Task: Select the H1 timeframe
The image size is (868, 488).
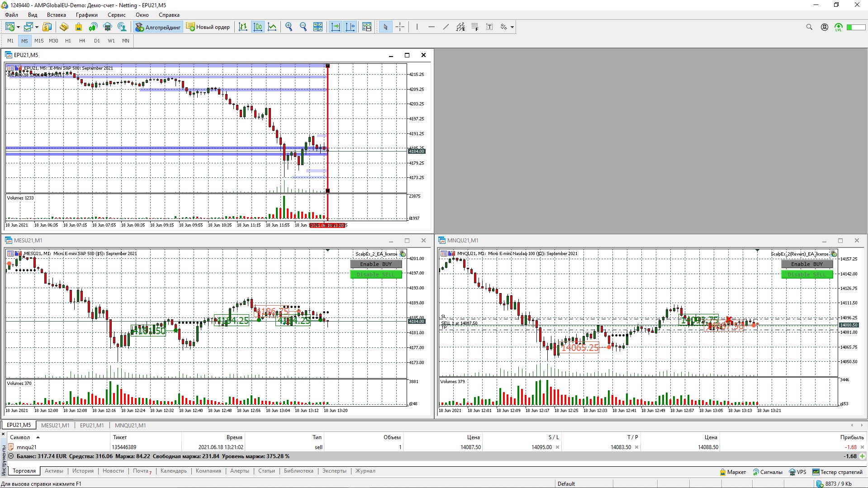Action: point(68,41)
